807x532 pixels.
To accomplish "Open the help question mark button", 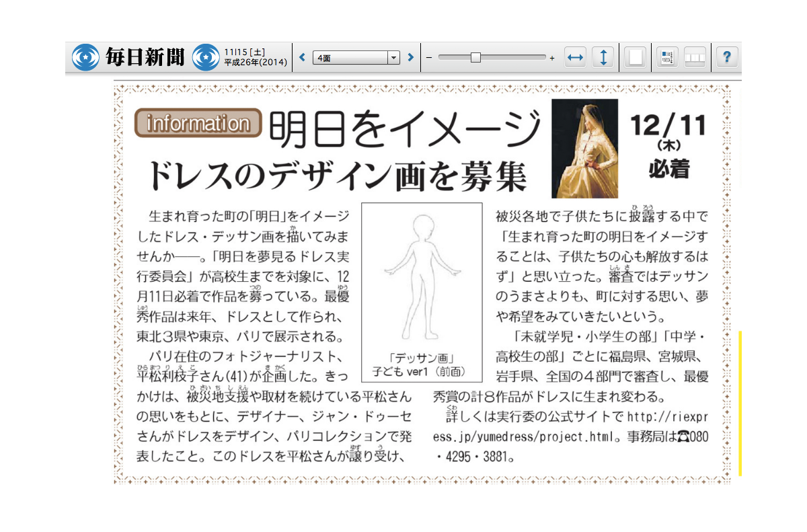I will (x=726, y=58).
